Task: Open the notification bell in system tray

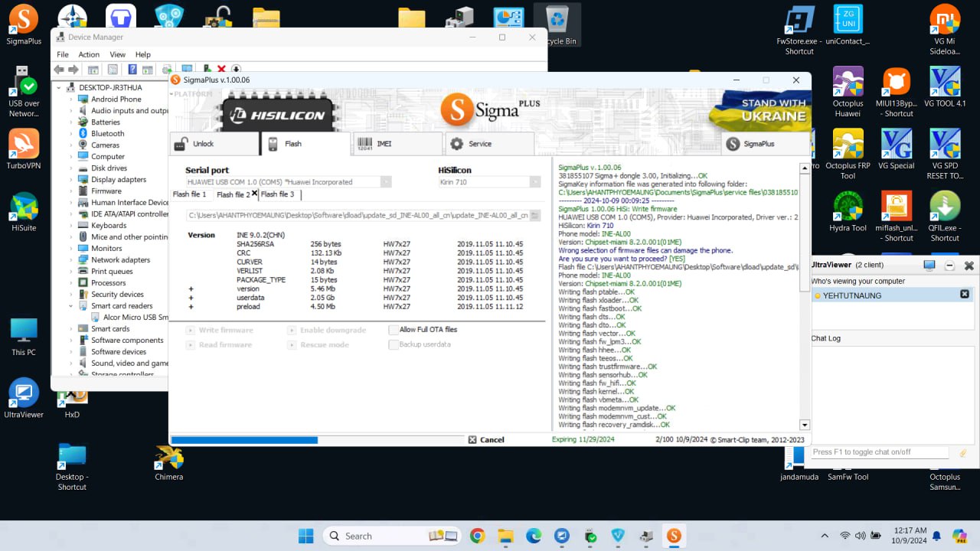Action: point(936,536)
